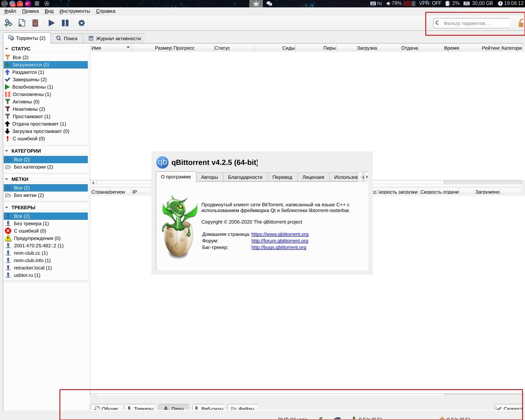Open the Лицензия tab in About dialog
This screenshot has height=420, width=525.
[x=313, y=177]
